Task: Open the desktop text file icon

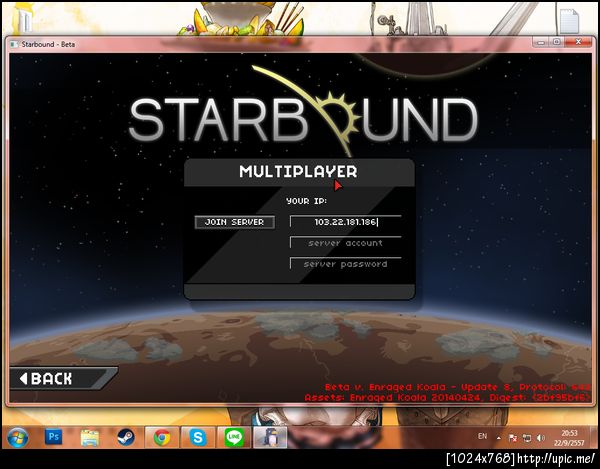Action: click(569, 21)
